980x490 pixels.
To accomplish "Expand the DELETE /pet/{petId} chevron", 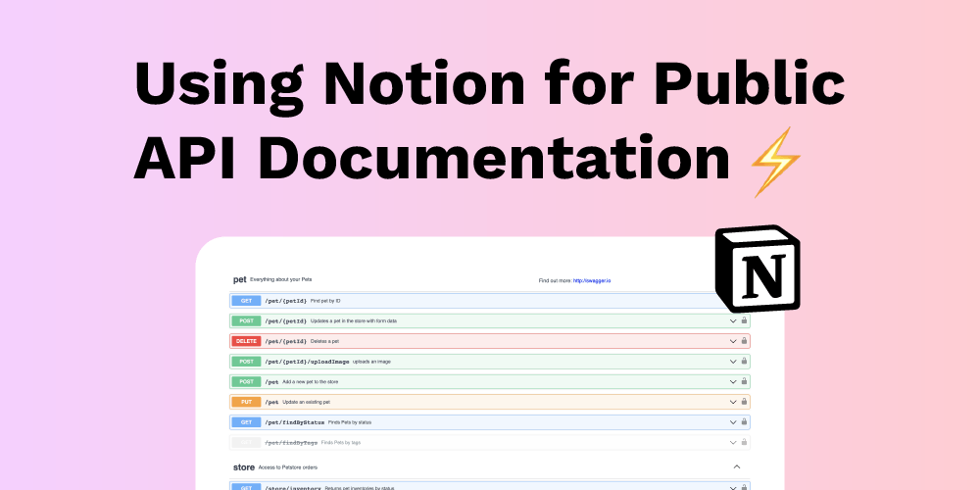I will pyautogui.click(x=733, y=341).
